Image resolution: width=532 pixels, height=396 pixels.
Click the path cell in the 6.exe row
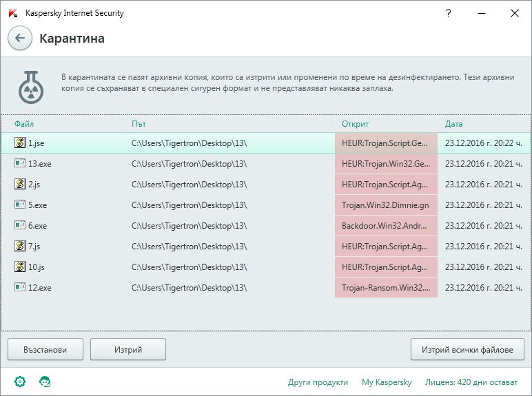190,226
